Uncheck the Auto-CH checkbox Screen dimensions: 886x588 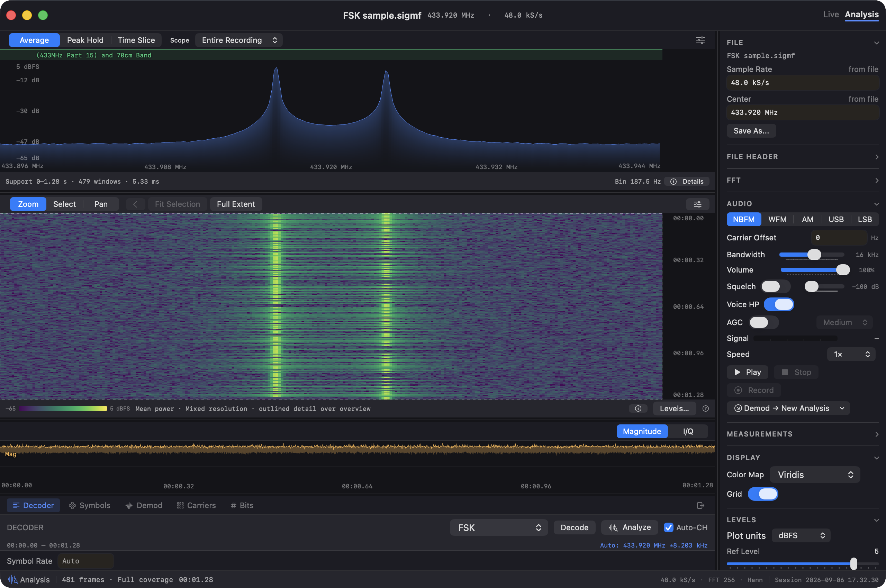tap(668, 527)
